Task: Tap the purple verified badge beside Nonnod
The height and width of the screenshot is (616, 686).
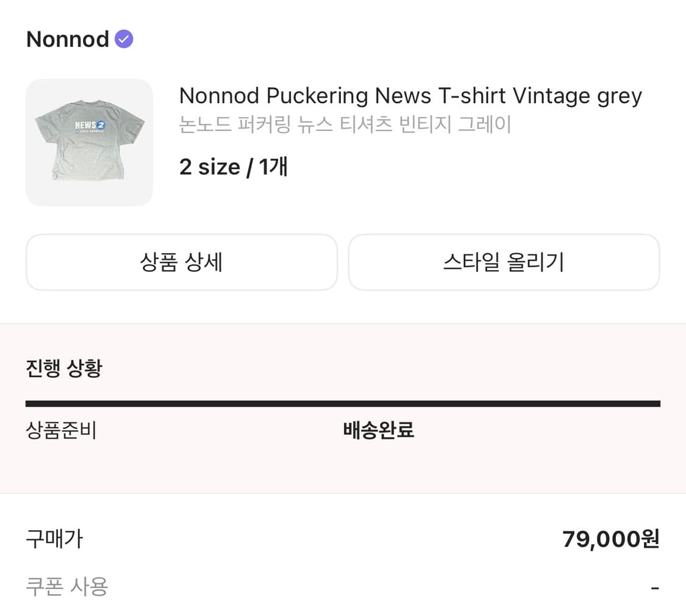Action: [124, 39]
